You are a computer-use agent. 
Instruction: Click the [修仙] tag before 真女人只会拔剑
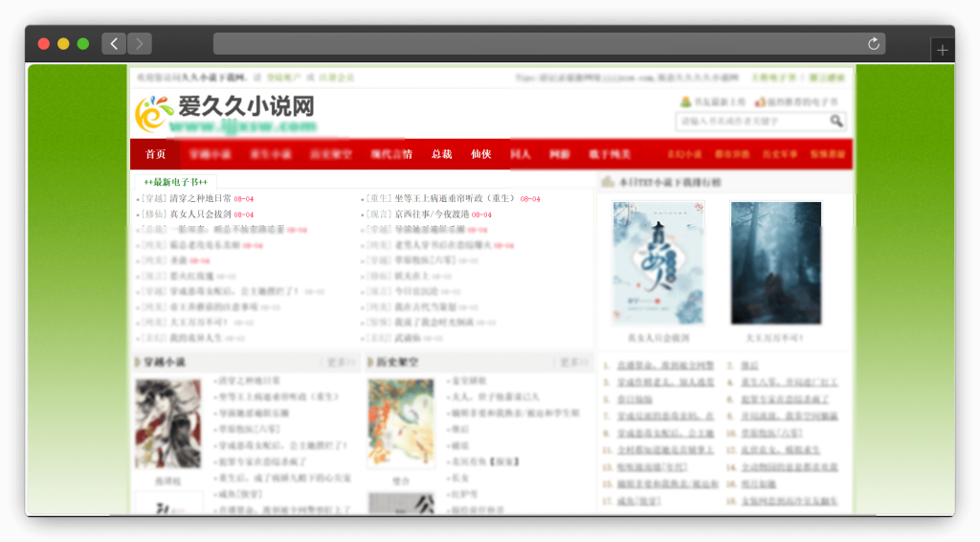tap(154, 215)
